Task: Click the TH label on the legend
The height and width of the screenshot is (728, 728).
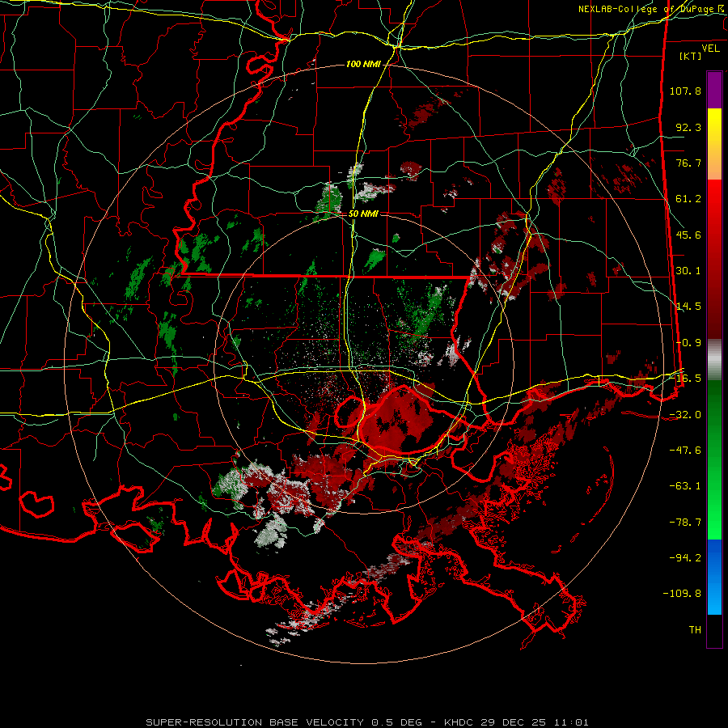Action: click(695, 630)
